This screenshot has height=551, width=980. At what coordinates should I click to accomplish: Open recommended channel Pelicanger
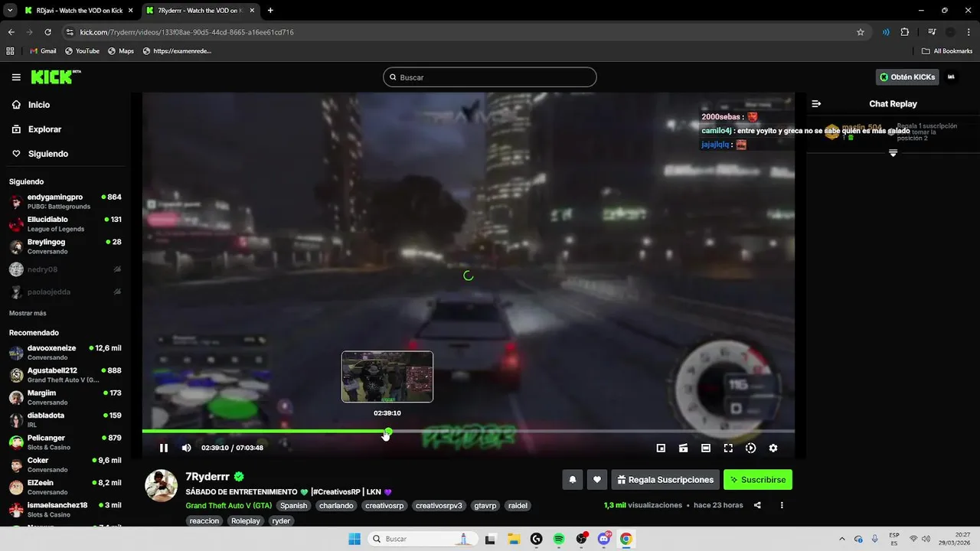65,442
